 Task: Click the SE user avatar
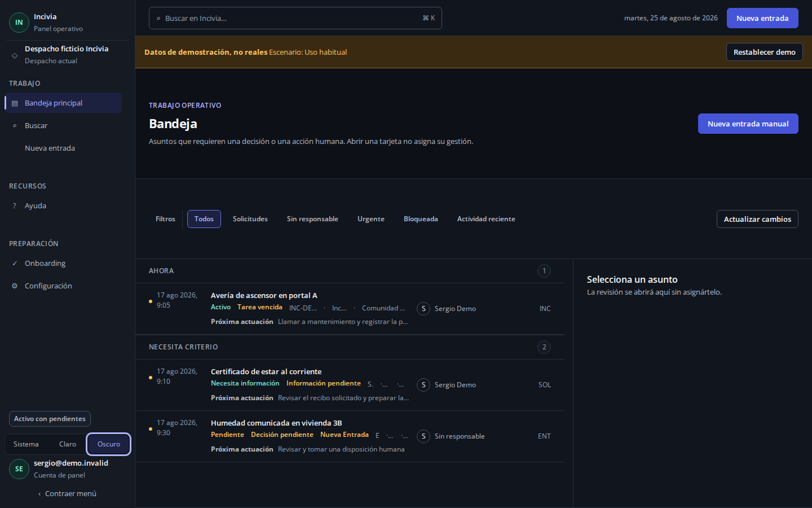[19, 469]
